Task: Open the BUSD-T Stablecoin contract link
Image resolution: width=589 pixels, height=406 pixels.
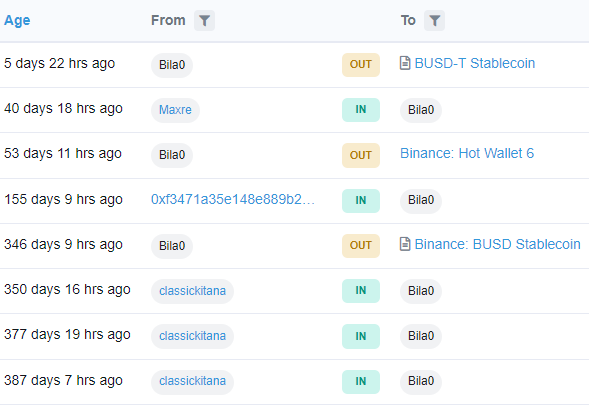Action: (x=474, y=63)
